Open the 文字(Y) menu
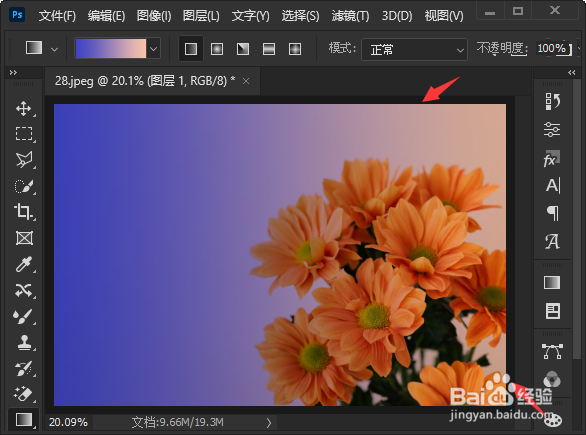Viewport: 586px width, 435px height. [x=250, y=16]
